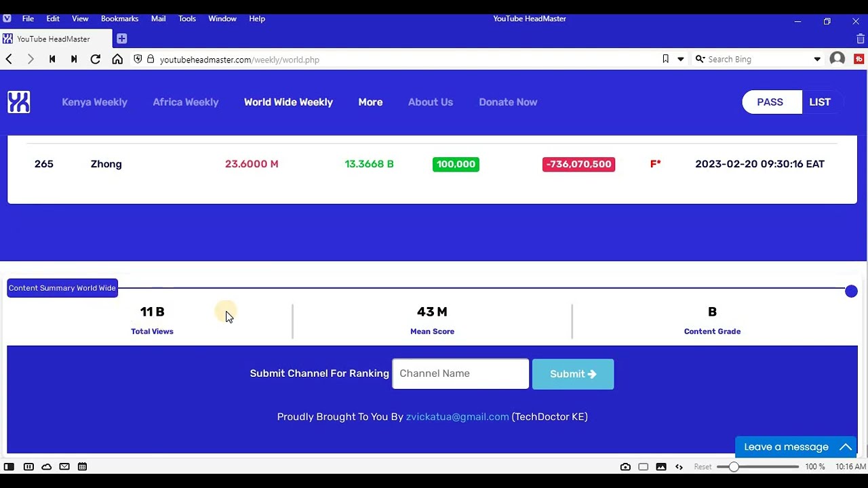Go forward with the forward arrow
Viewport: 868px width, 488px height.
pyautogui.click(x=31, y=60)
